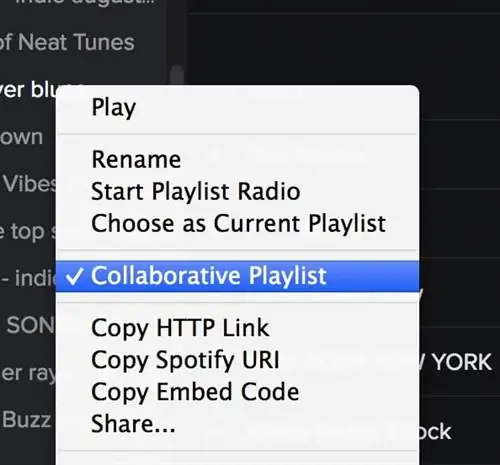Viewport: 500px width, 465px height.
Task: Toggle the Collaborative Playlist option
Action: [237, 276]
